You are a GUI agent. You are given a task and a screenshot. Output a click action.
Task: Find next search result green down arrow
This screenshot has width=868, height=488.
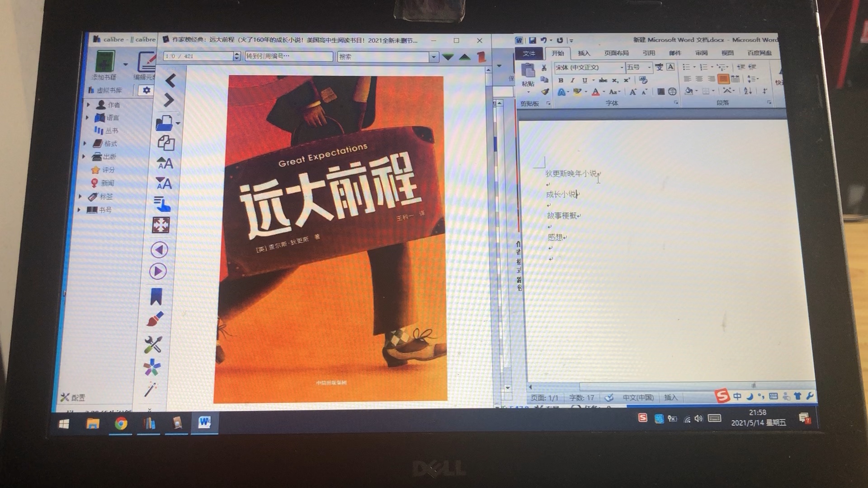(x=448, y=57)
